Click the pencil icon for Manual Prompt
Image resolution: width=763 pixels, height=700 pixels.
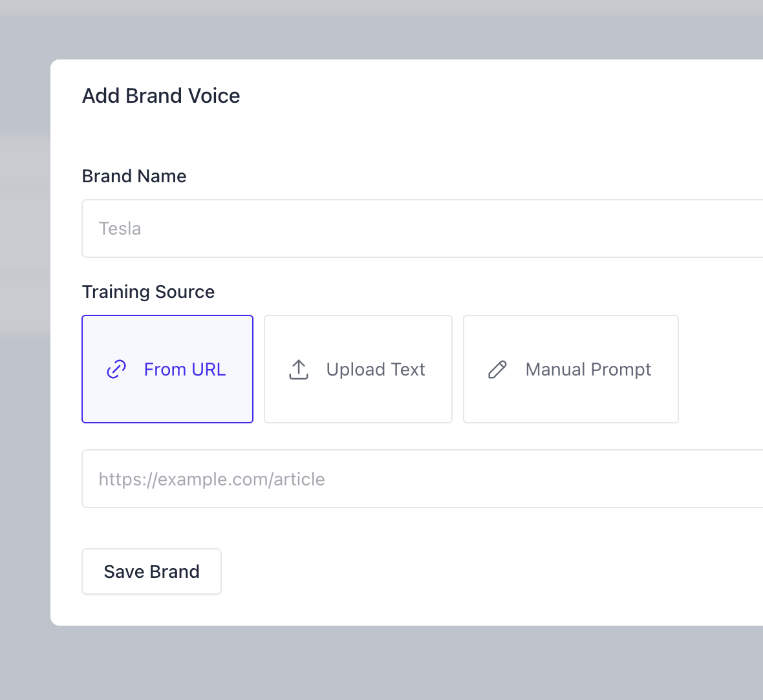tap(497, 369)
